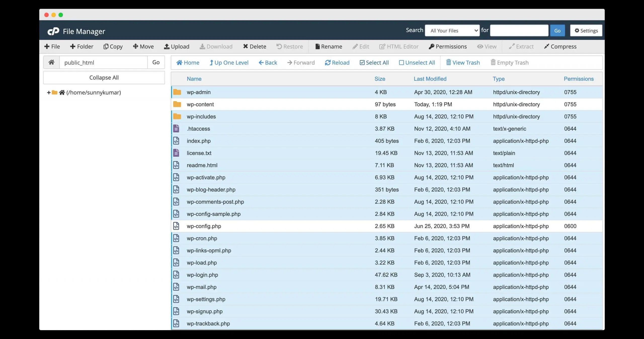Screen dimensions: 644x339
Task: Expand the /home/sunnykumar directory tree
Action: (x=49, y=92)
